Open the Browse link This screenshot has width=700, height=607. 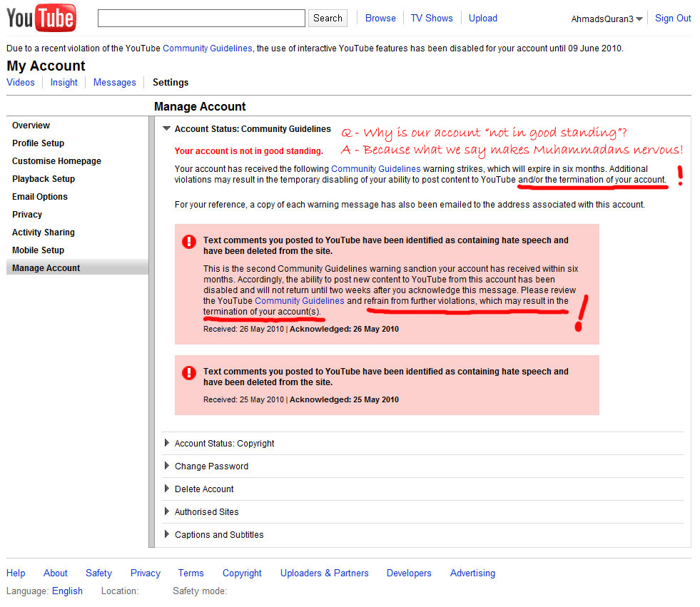[380, 19]
